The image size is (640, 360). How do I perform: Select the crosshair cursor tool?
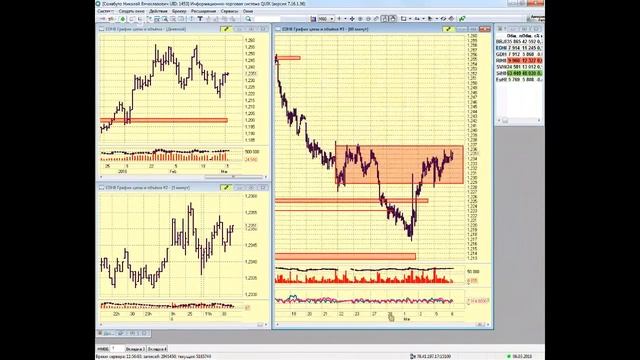click(339, 19)
